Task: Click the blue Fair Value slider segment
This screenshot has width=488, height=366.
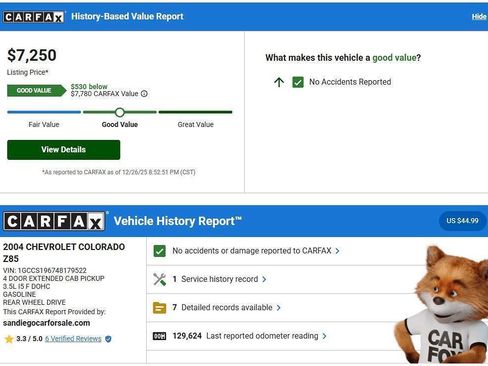Action: point(44,112)
